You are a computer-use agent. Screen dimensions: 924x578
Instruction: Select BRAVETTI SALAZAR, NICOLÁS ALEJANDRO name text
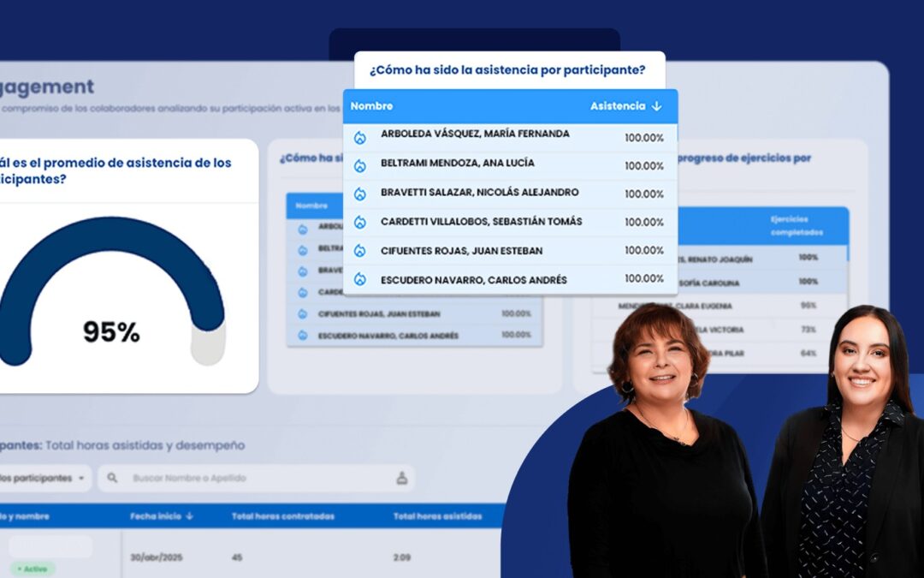tap(480, 193)
